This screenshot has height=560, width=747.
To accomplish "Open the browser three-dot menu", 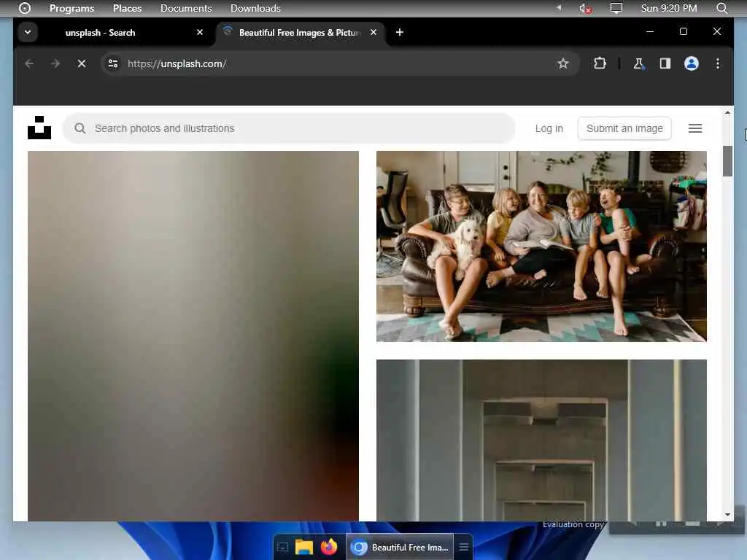I will pos(718,63).
